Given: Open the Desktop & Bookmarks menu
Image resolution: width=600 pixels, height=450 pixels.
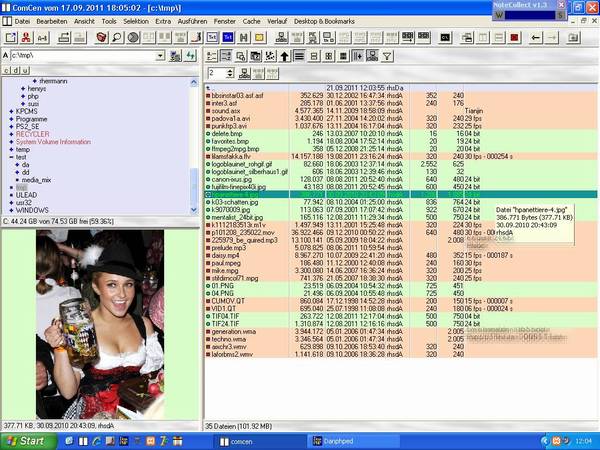Looking at the screenshot, I should coord(324,21).
